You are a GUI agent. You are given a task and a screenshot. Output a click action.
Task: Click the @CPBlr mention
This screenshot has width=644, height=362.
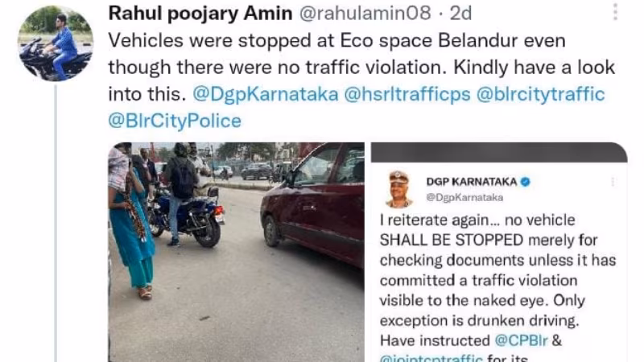tap(521, 340)
